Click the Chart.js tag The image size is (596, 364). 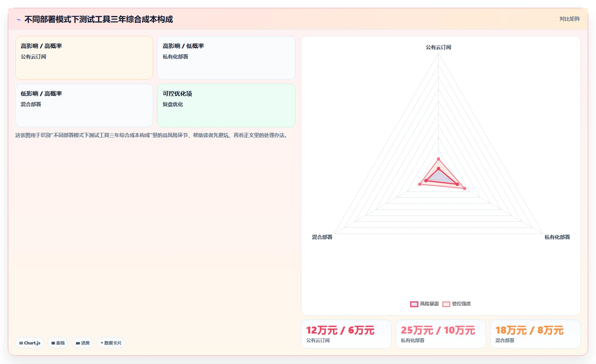(x=30, y=343)
